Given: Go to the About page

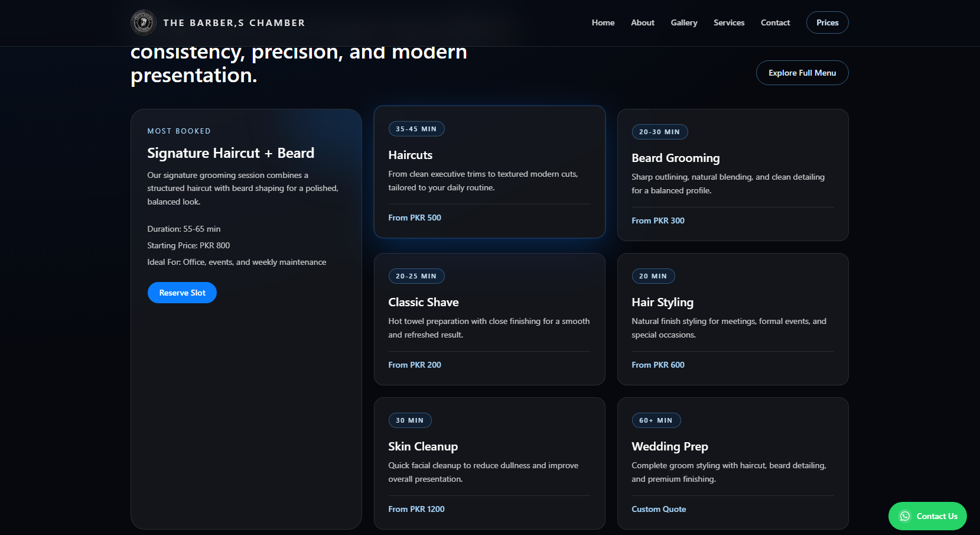Looking at the screenshot, I should (642, 22).
